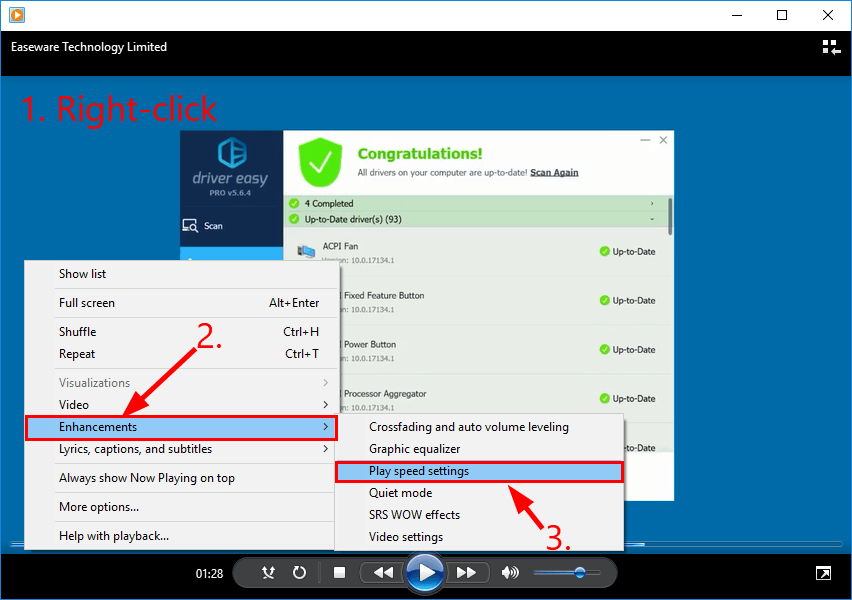Image resolution: width=852 pixels, height=600 pixels.
Task: Click the full screen view icon
Action: [x=823, y=573]
